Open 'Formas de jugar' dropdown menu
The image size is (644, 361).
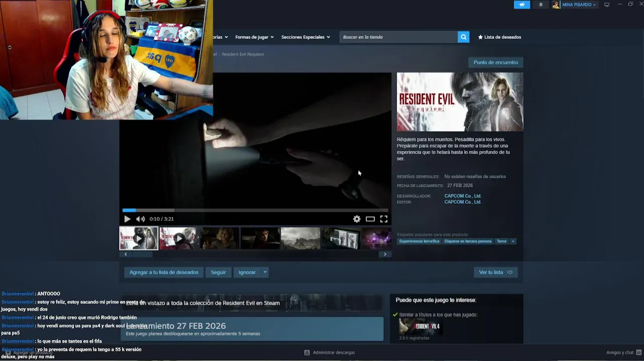[254, 37]
